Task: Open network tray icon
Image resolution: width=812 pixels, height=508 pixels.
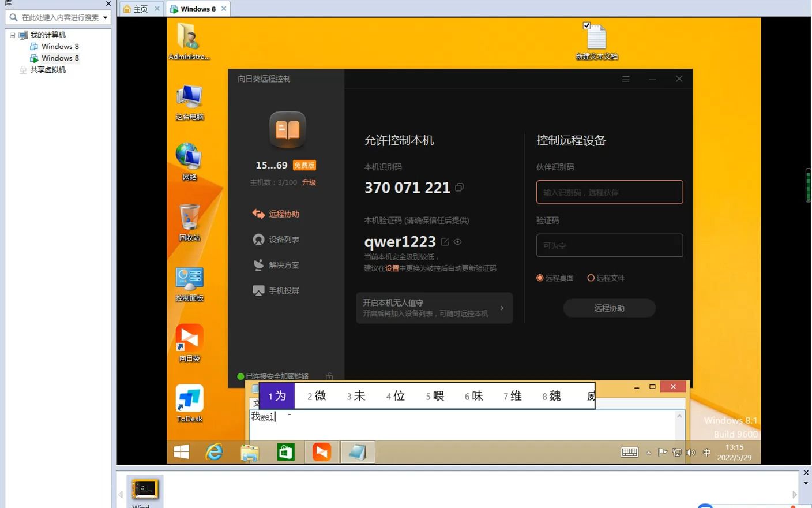Action: (676, 453)
